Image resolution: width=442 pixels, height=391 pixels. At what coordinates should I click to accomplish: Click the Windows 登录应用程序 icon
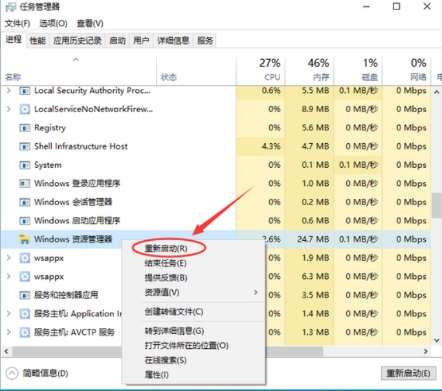pos(24,184)
